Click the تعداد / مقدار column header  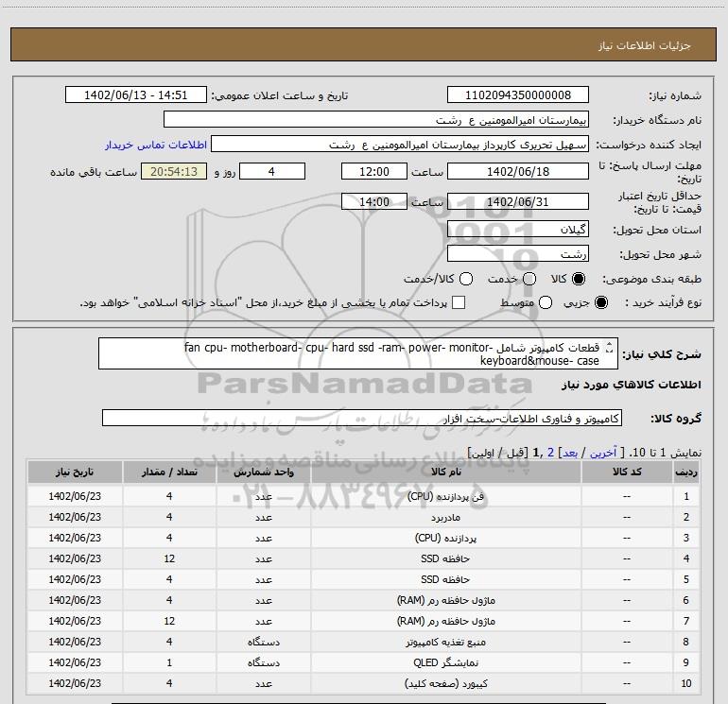(x=169, y=472)
